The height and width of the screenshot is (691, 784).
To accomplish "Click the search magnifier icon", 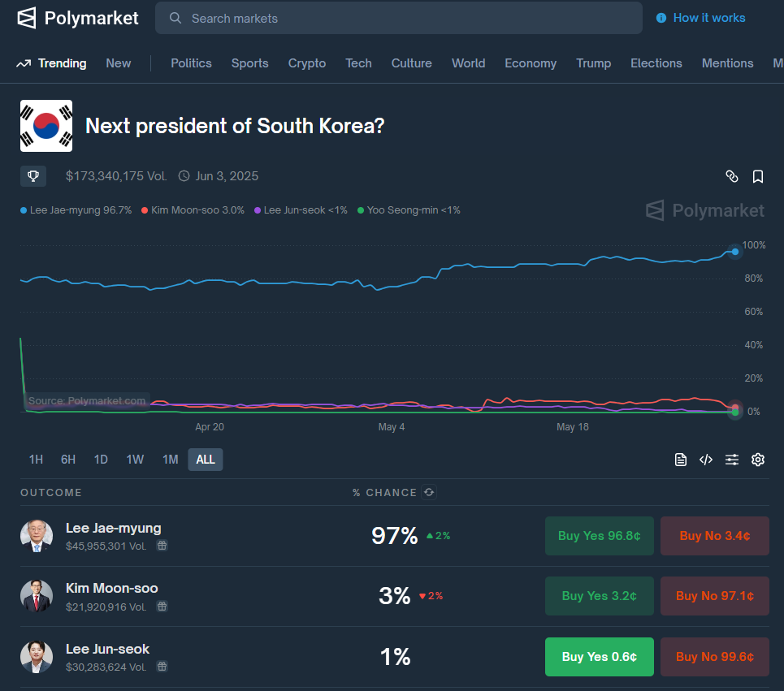I will [x=175, y=18].
